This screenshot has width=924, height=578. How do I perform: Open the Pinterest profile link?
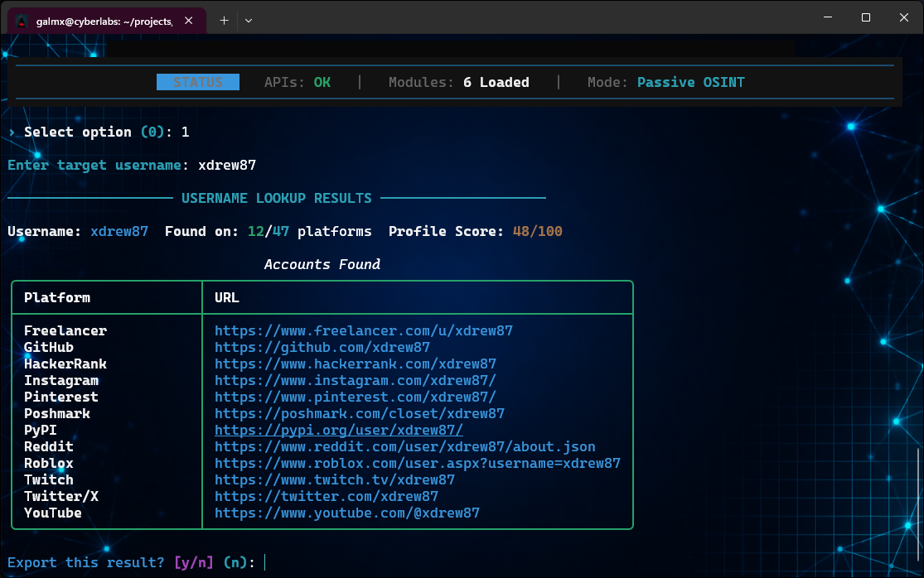point(356,397)
